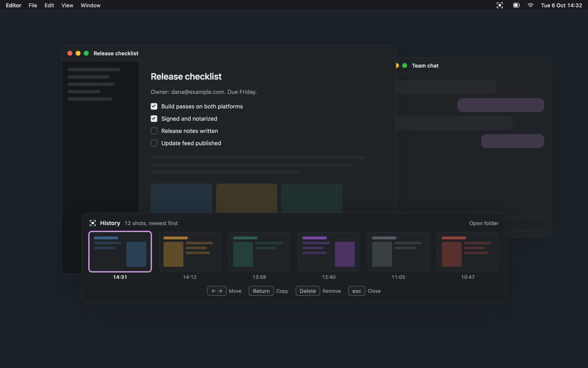Uncheck Build passes on both platforms
This screenshot has height=368, width=588.
(x=154, y=106)
